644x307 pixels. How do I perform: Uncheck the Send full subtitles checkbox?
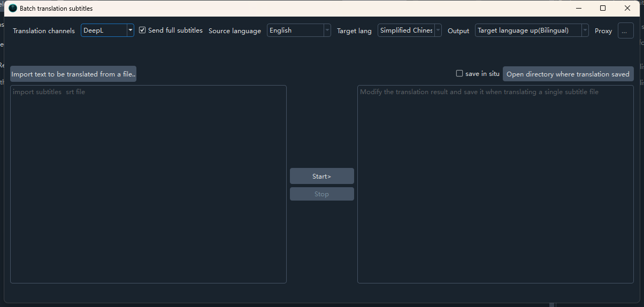[142, 30]
